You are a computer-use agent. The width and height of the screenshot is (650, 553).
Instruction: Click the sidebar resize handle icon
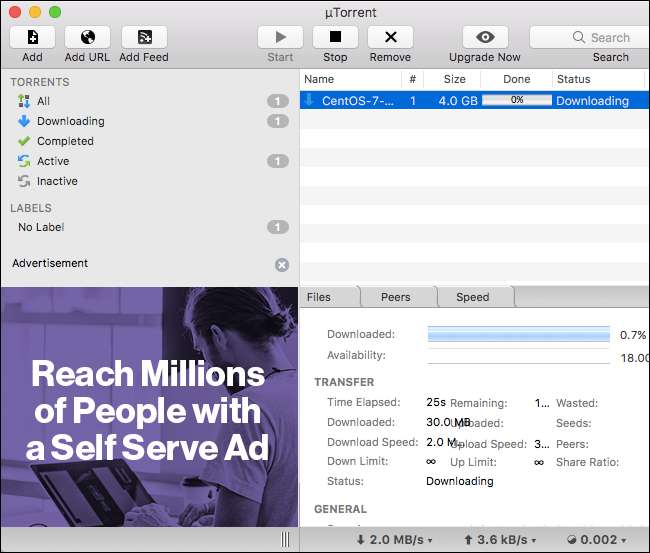285,539
